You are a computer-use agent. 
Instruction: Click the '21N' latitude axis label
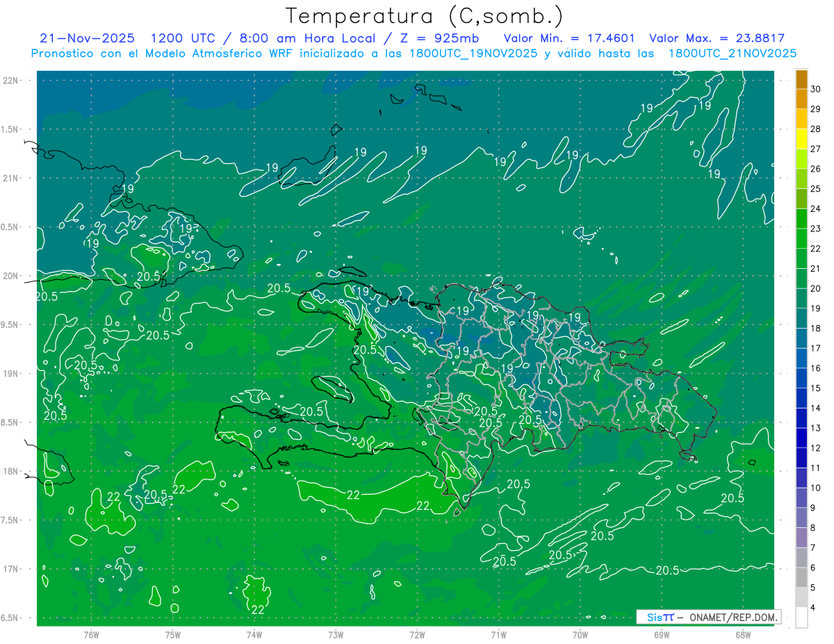click(10, 179)
